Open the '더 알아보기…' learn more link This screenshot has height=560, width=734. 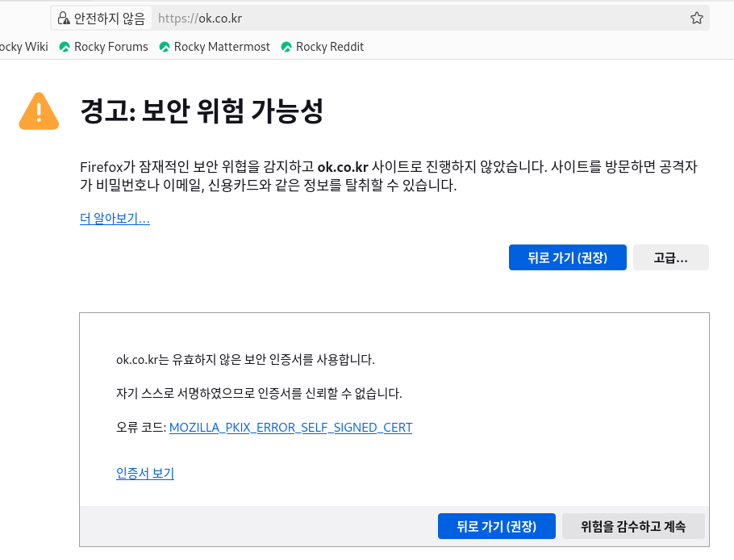115,218
